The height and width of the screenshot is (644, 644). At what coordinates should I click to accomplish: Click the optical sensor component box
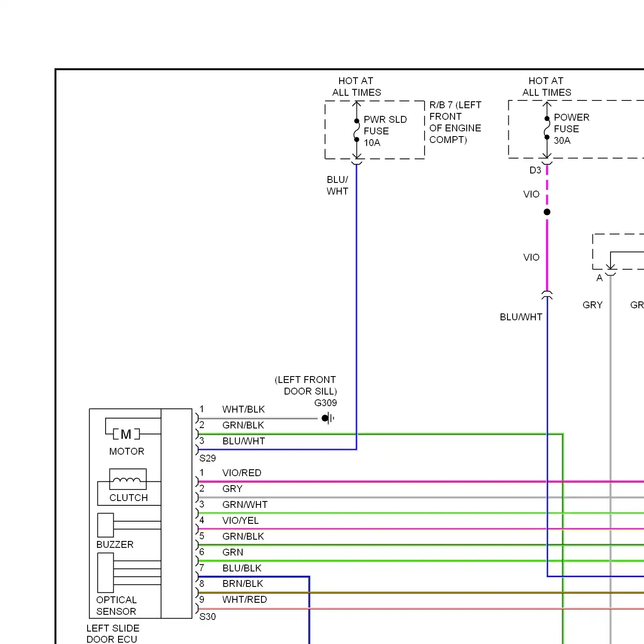(106, 573)
